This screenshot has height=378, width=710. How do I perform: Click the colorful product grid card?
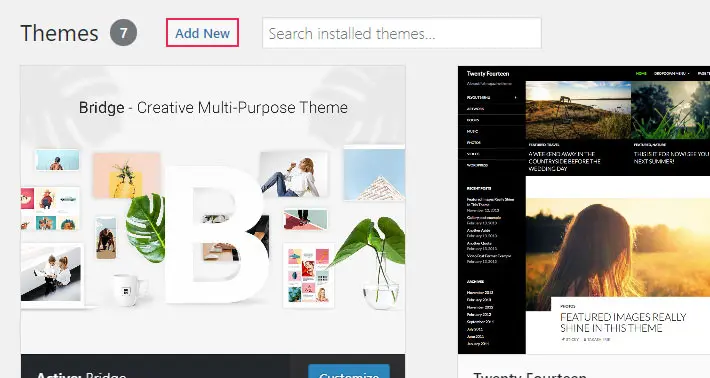[x=309, y=275]
